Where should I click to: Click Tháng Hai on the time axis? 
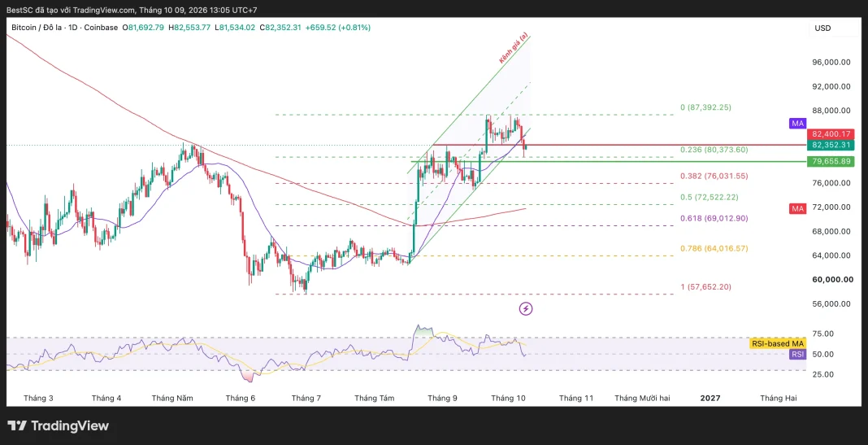[779, 398]
